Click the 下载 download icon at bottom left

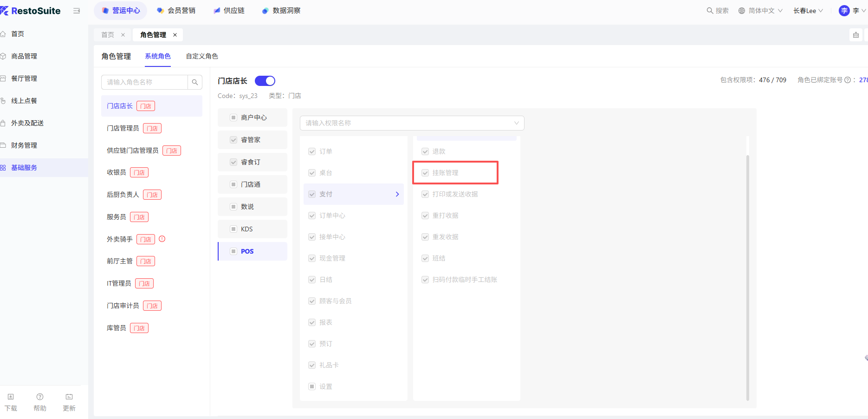(11, 397)
